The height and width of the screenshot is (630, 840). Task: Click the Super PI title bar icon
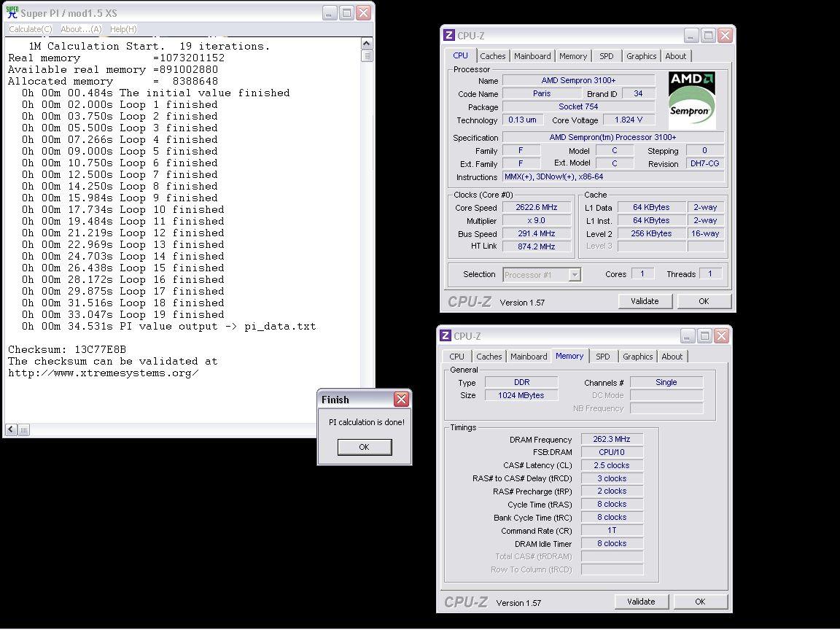pyautogui.click(x=12, y=12)
